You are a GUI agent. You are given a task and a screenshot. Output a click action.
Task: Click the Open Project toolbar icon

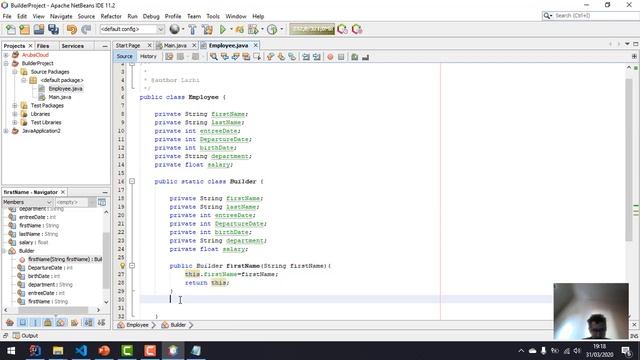[x=39, y=29]
